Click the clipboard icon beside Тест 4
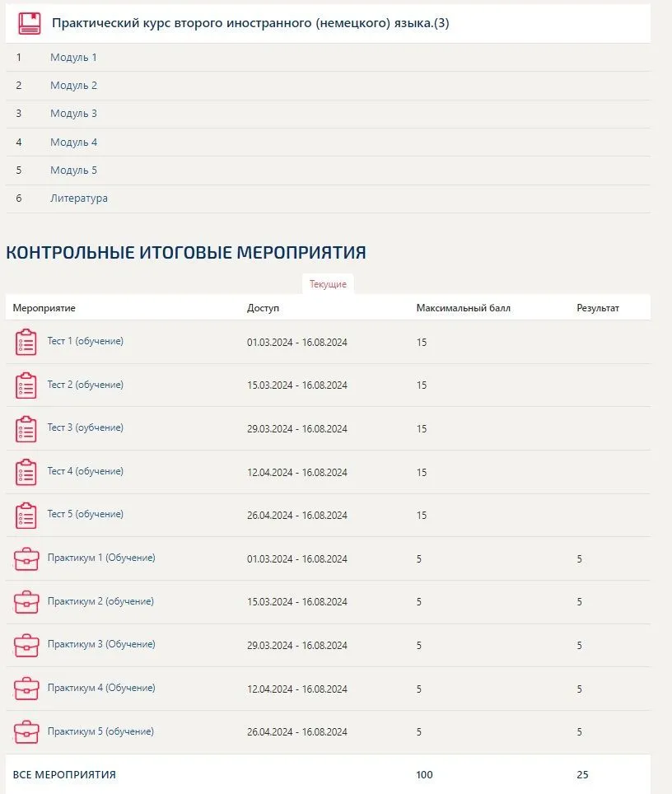Image resolution: width=672 pixels, height=794 pixels. [26, 472]
